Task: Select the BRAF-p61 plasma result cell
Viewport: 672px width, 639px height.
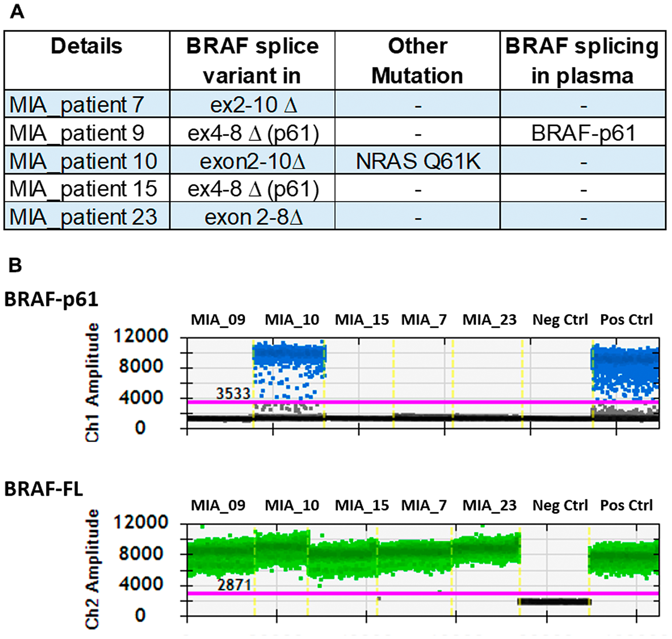Action: 583,132
